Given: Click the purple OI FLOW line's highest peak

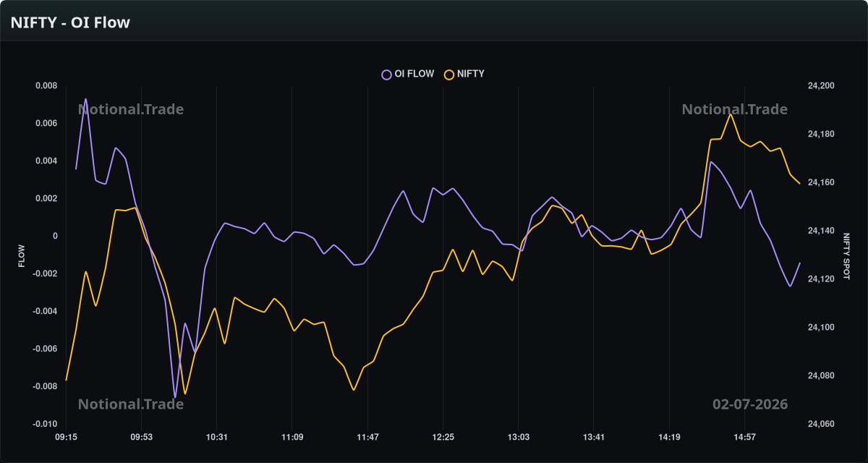Looking at the screenshot, I should point(86,99).
